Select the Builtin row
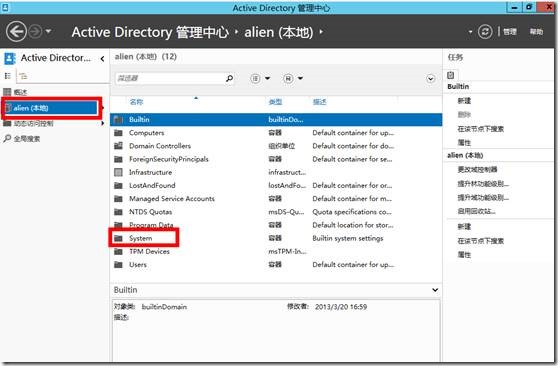This screenshot has height=366, width=558. (x=276, y=120)
